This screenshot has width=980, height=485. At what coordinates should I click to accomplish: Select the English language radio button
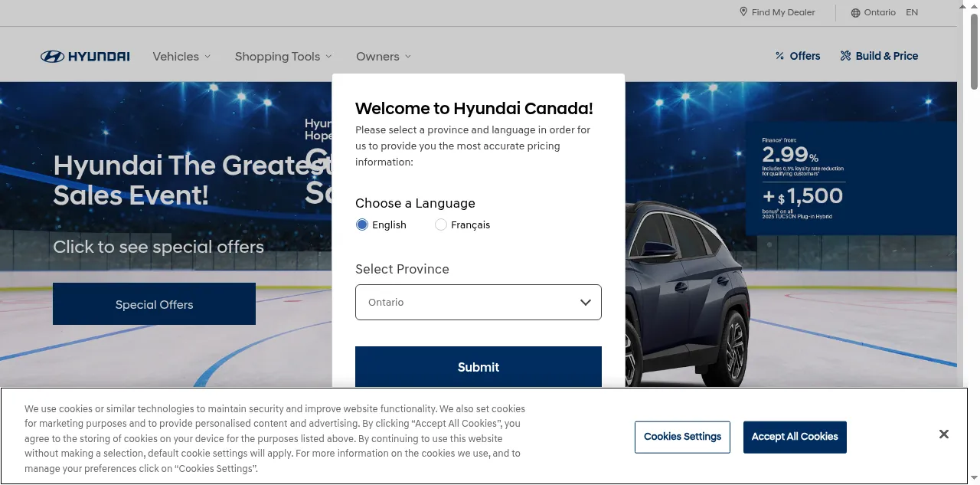click(x=362, y=224)
